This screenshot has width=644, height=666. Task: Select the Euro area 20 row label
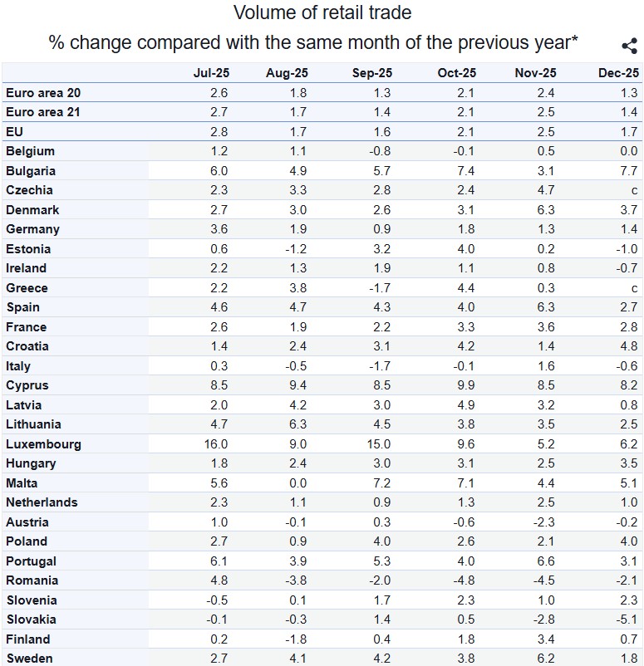(x=43, y=93)
